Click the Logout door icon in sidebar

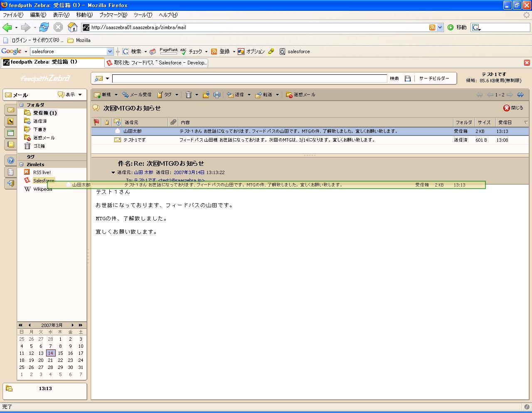tap(10, 183)
